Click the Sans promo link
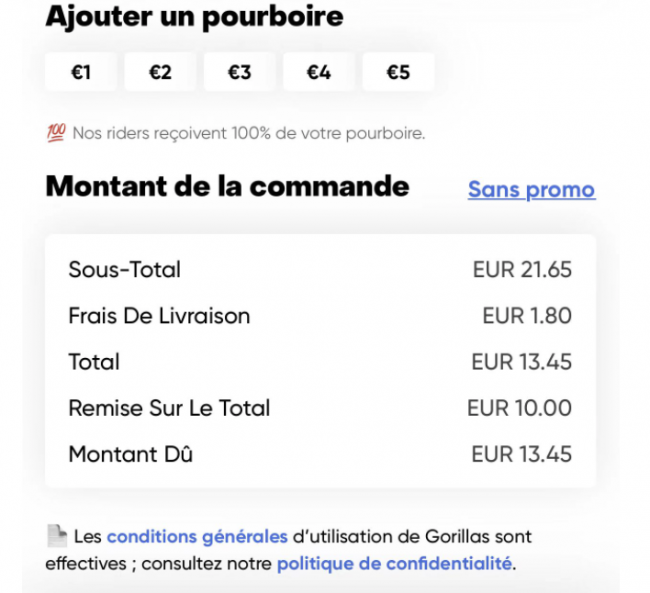 point(532,190)
